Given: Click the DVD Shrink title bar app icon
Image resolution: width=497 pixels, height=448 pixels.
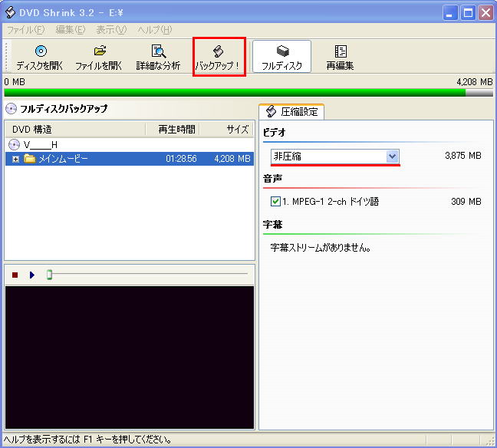Looking at the screenshot, I should pyautogui.click(x=11, y=12).
